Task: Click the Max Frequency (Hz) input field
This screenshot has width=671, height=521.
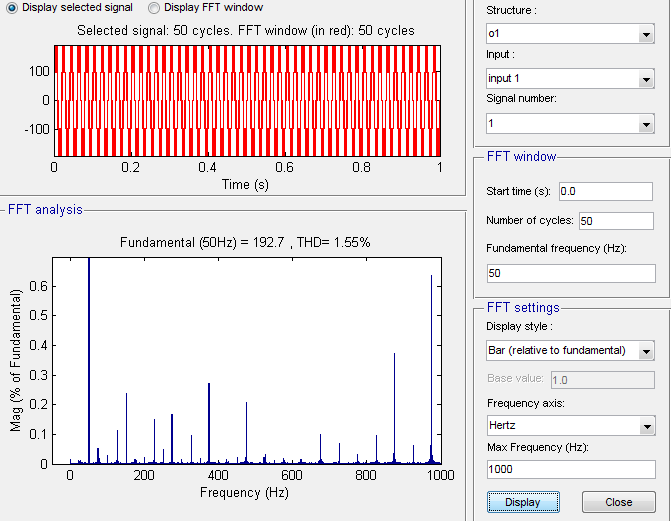Action: click(x=571, y=469)
